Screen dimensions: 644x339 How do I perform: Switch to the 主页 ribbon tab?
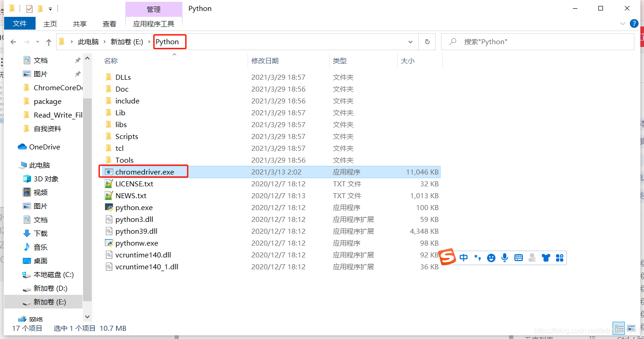(x=50, y=24)
